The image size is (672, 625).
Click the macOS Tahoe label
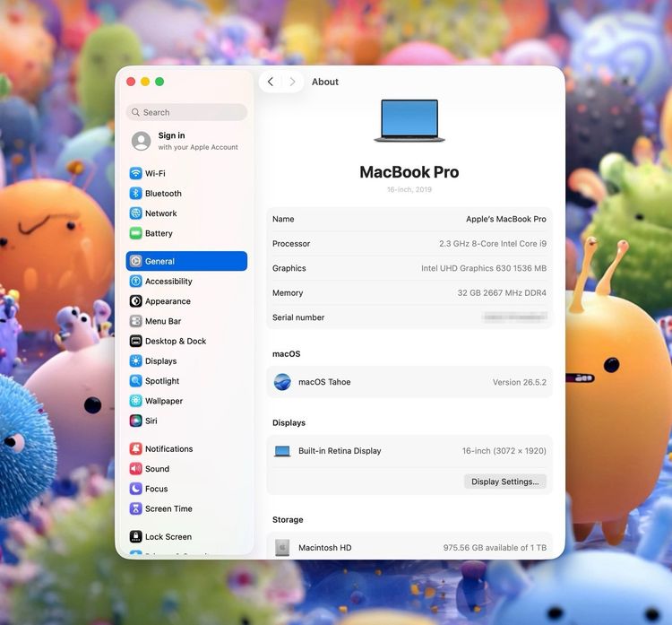pos(324,382)
